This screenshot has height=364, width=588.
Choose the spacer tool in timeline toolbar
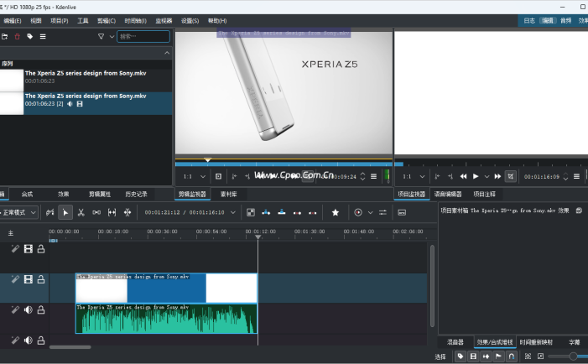pyautogui.click(x=96, y=212)
